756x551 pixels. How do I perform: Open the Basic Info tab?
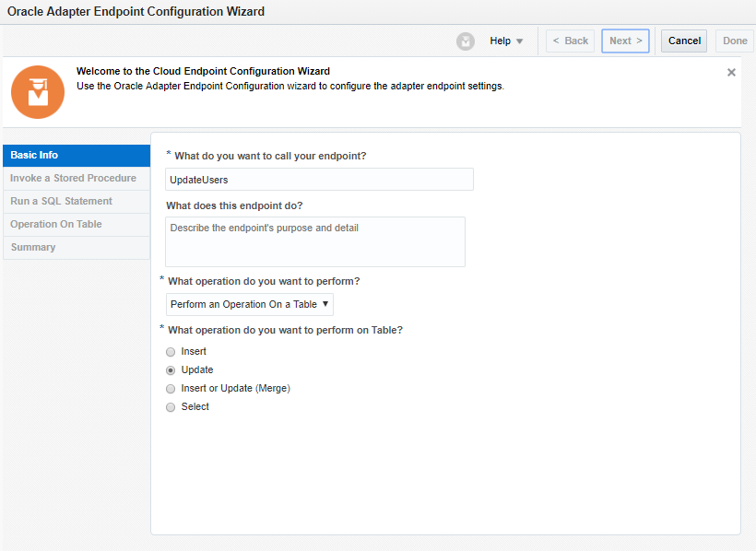point(77,156)
